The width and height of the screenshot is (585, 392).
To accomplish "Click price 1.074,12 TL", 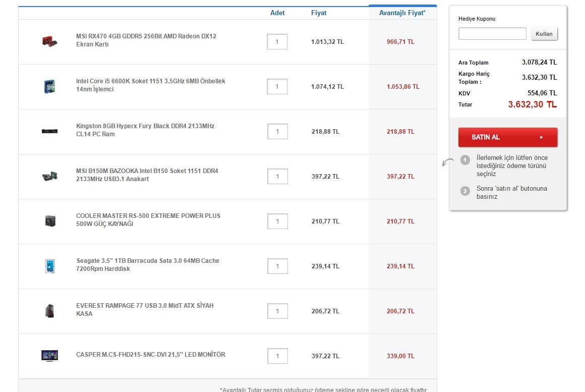I will (328, 87).
